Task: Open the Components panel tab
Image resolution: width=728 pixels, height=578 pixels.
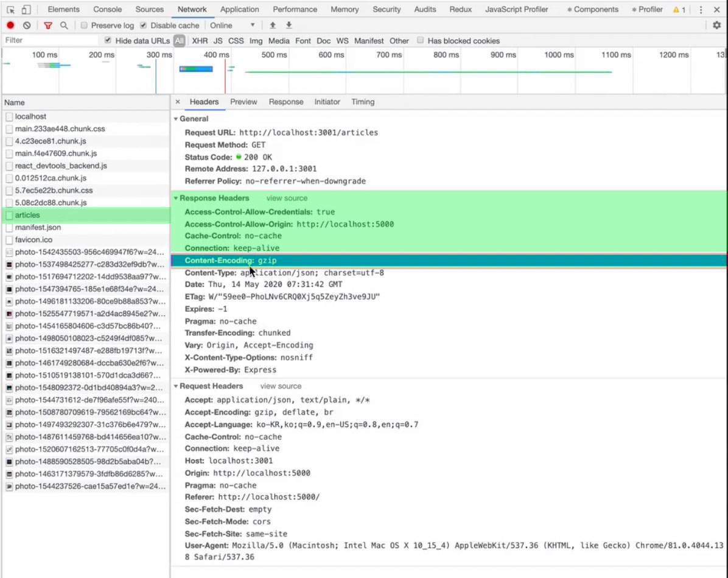Action: tap(593, 9)
